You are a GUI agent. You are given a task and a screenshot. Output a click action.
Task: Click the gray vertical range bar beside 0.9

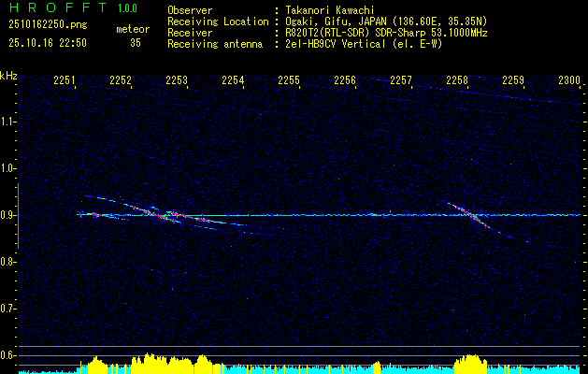pos(18,216)
